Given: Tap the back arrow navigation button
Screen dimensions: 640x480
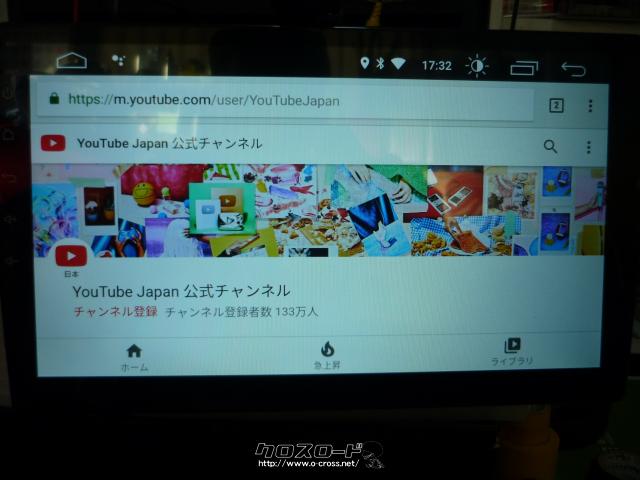Looking at the screenshot, I should coord(573,69).
